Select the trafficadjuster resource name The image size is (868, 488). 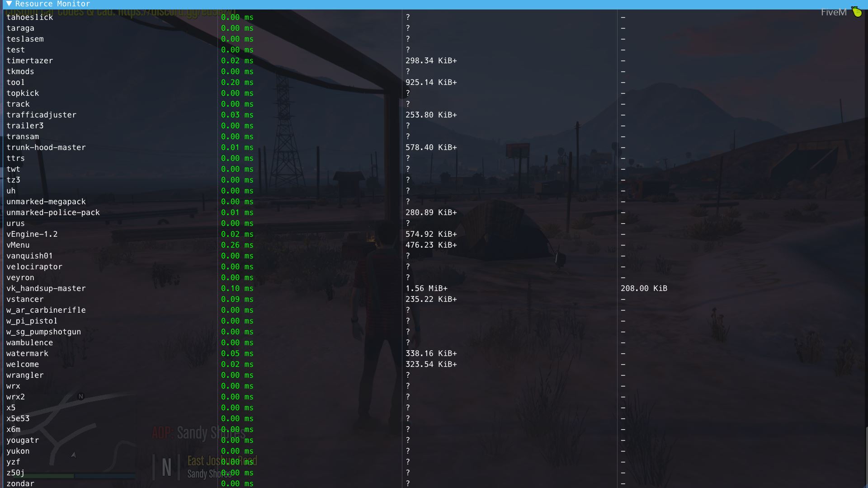pyautogui.click(x=42, y=115)
